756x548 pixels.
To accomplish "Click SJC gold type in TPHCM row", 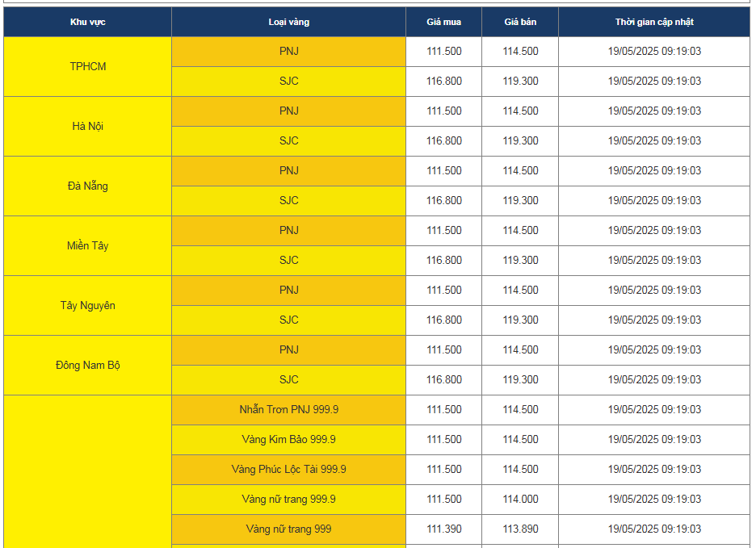I will point(288,82).
